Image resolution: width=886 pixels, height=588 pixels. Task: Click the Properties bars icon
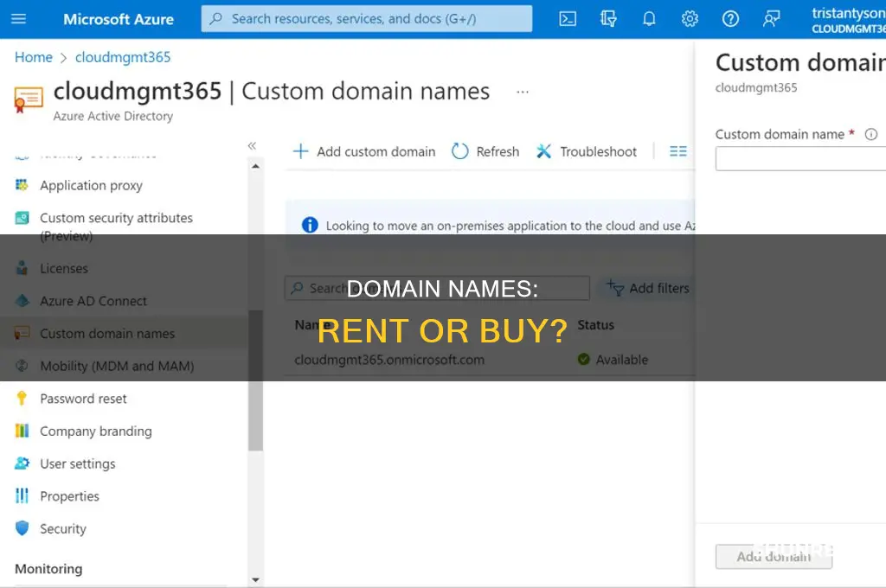click(x=22, y=496)
